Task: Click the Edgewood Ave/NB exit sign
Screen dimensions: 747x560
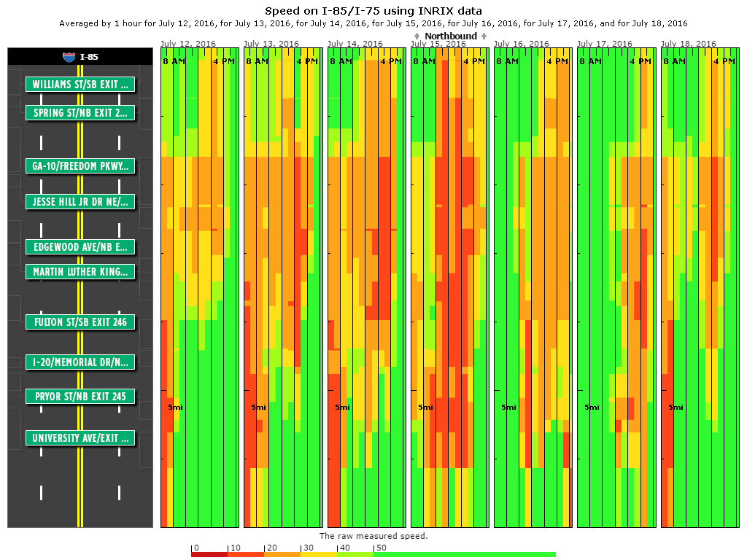Action: (80, 247)
